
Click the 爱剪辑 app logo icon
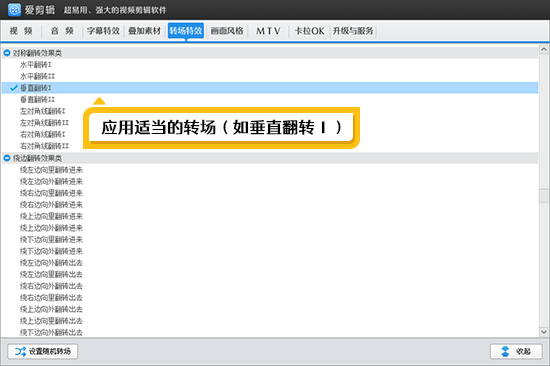[x=14, y=9]
